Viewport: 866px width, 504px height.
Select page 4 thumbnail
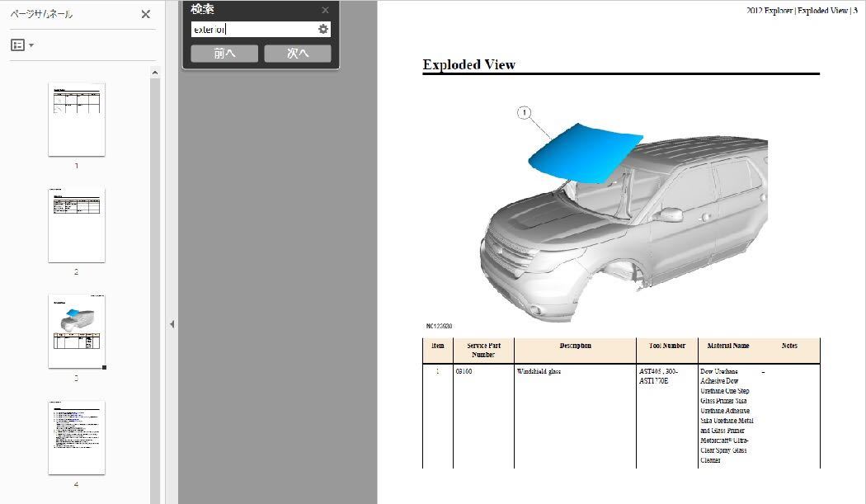[76, 437]
